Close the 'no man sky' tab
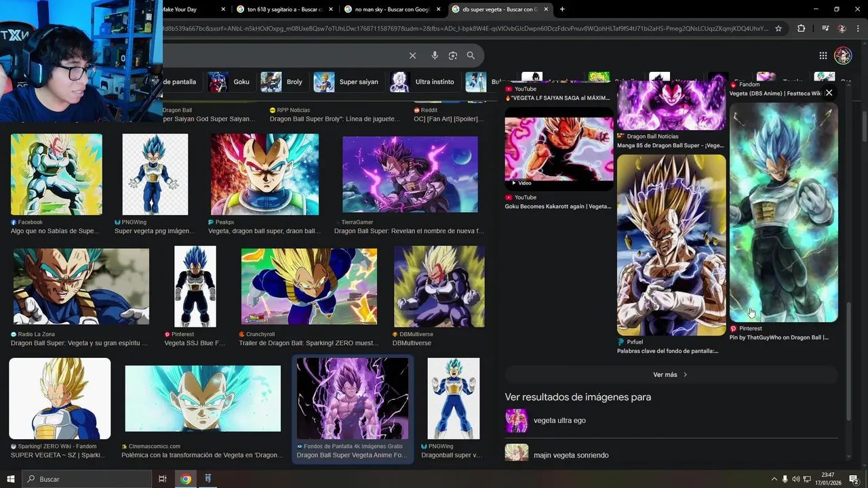The height and width of the screenshot is (488, 868). coord(438,9)
